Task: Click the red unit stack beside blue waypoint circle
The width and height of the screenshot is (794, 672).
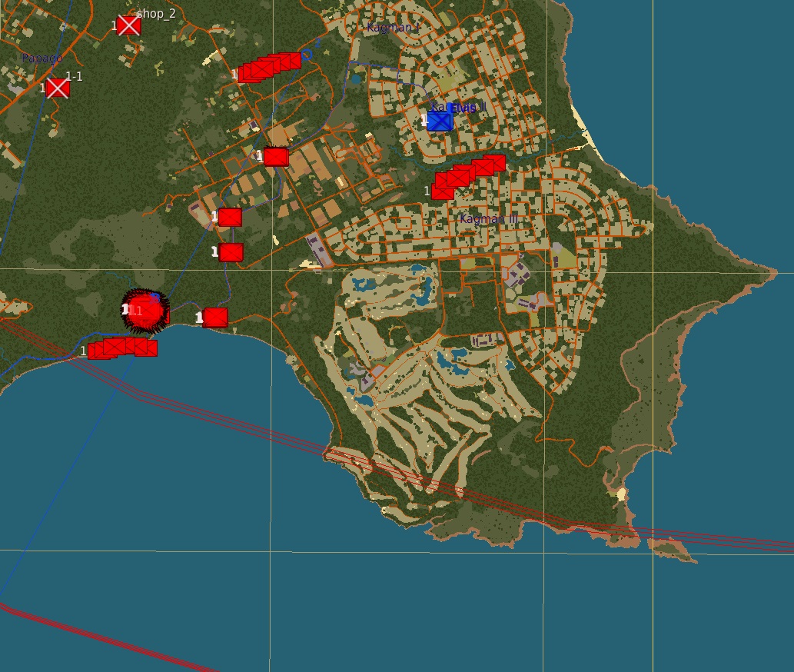Action: click(x=268, y=67)
